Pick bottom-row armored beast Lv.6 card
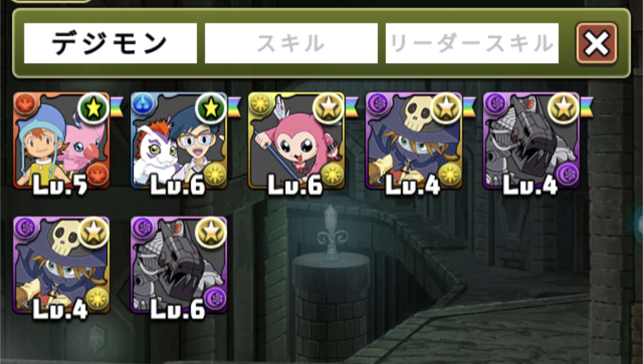 pos(179,265)
